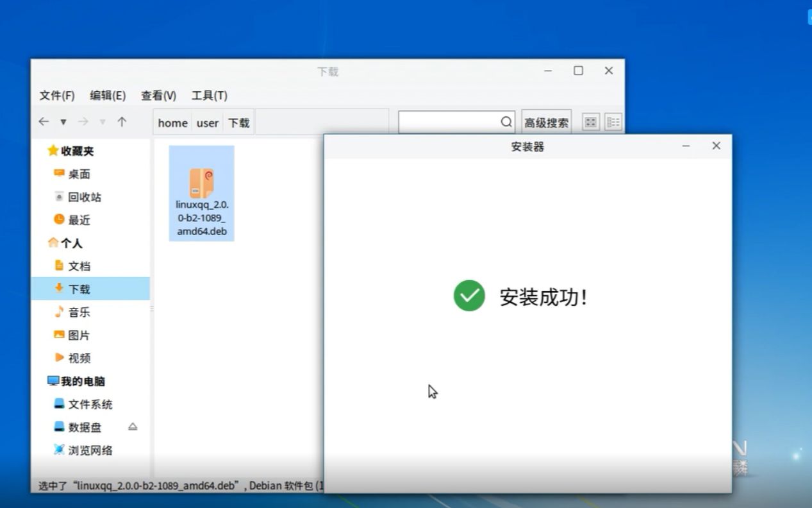Open the 查看(V) view menu
This screenshot has height=508, width=812.
(x=158, y=95)
